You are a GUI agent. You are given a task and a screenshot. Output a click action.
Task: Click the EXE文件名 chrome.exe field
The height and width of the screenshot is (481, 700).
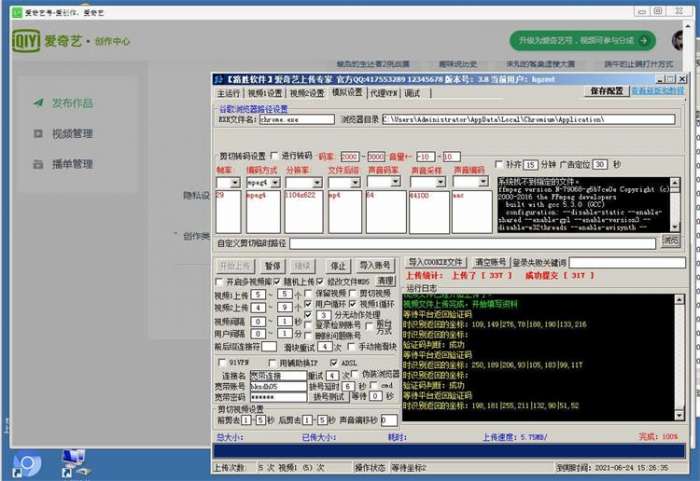(x=297, y=119)
